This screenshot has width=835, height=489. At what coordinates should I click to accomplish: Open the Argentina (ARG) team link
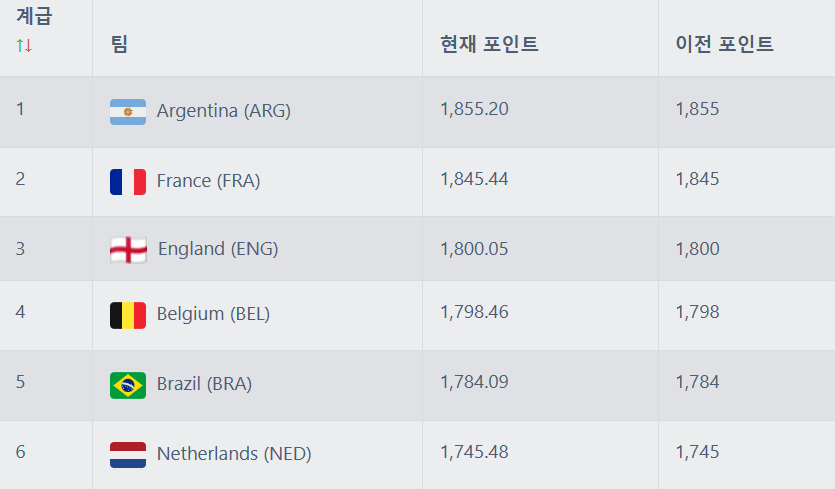tap(223, 111)
